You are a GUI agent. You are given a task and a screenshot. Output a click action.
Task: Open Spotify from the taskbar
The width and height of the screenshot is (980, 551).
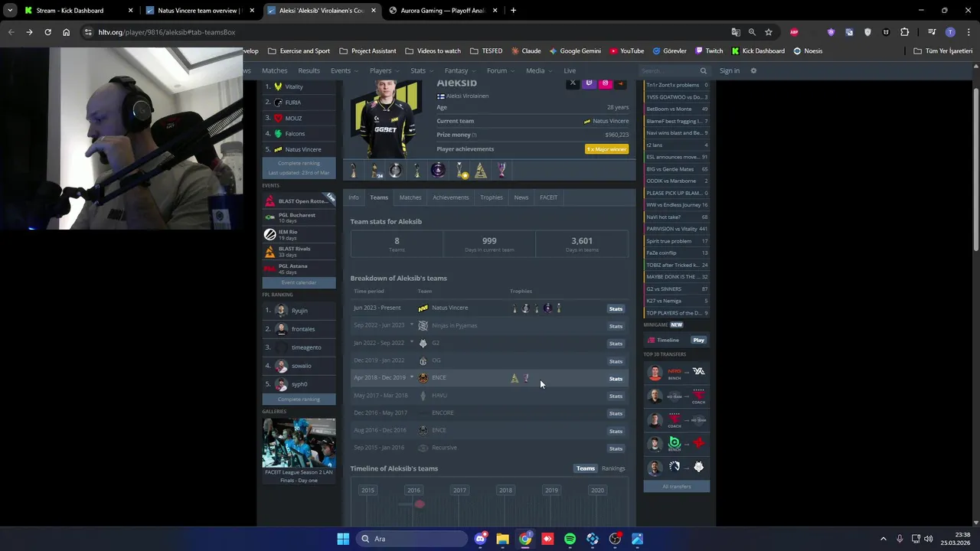(570, 539)
